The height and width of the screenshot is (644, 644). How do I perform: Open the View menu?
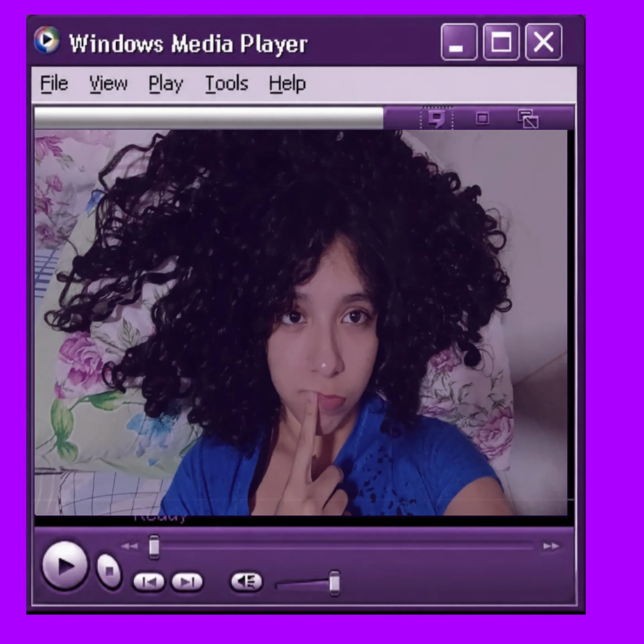click(x=108, y=84)
